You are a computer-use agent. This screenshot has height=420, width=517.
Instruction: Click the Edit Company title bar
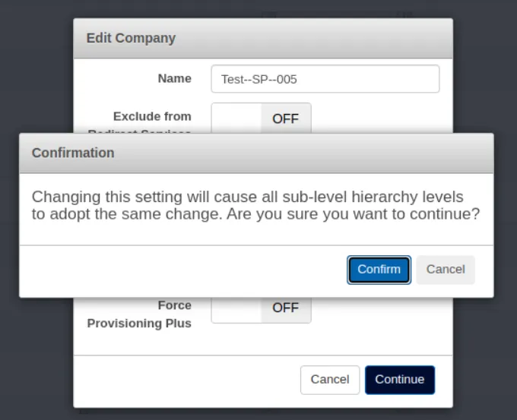262,38
